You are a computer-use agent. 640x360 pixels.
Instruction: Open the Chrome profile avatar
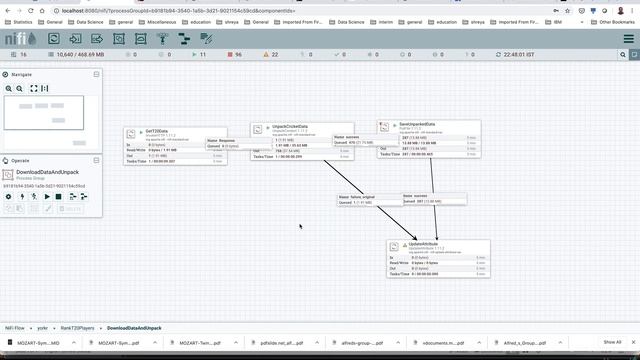(620, 11)
